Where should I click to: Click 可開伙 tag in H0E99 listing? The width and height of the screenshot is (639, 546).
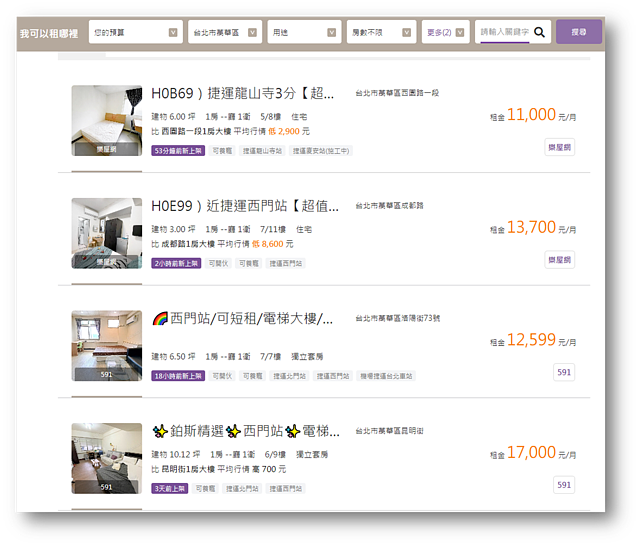click(x=218, y=263)
